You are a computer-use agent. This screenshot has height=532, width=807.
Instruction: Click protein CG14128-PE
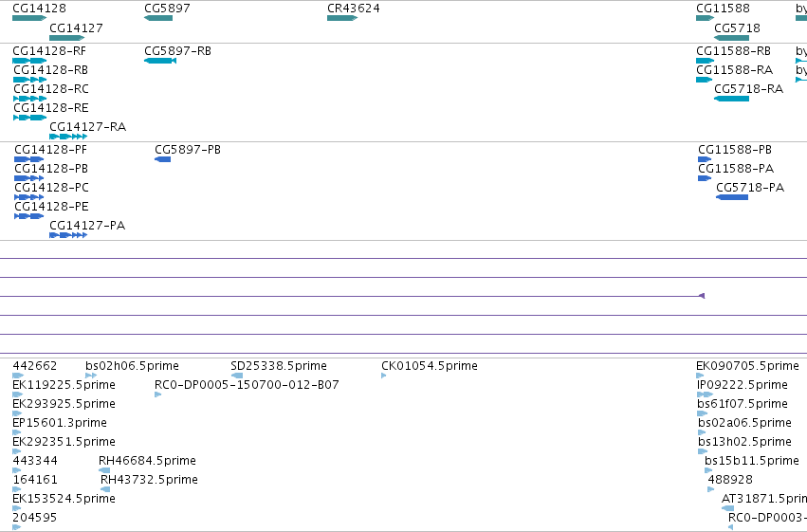tap(28, 216)
